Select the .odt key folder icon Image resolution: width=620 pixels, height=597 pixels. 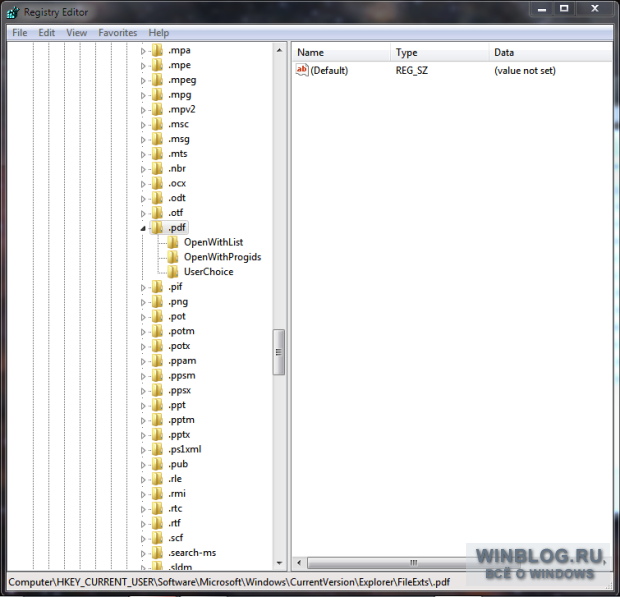(157, 198)
